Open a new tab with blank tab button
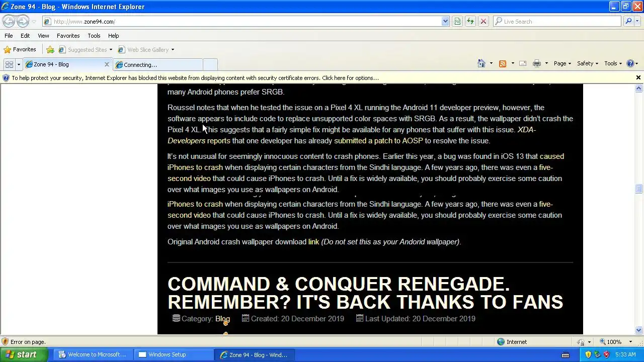Image resolution: width=644 pixels, height=362 pixels. point(210,64)
